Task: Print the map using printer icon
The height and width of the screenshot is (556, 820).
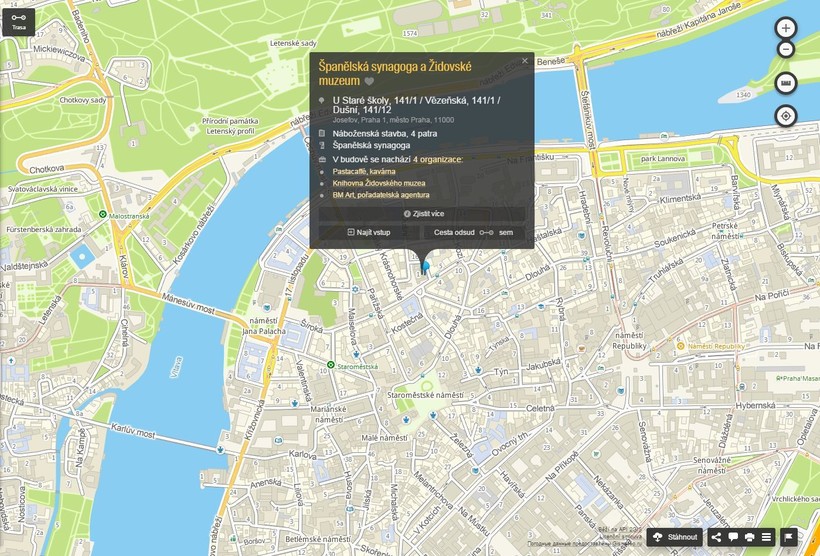Action: coord(749,537)
